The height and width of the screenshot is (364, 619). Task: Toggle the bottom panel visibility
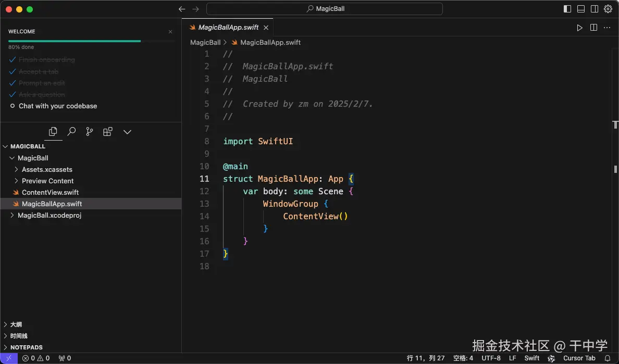pyautogui.click(x=581, y=9)
